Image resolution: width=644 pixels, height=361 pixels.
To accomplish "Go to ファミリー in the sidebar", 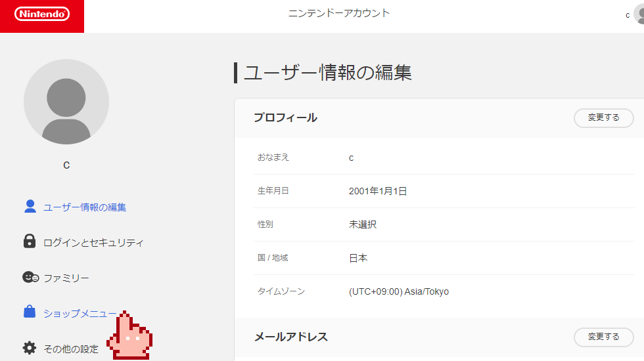I will click(66, 278).
